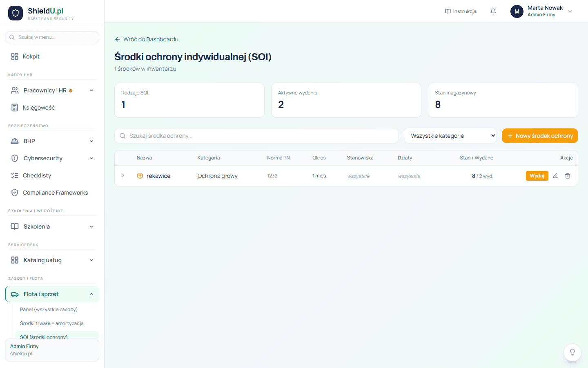Open the Instrukcja link
This screenshot has height=368, width=588.
[x=461, y=11]
